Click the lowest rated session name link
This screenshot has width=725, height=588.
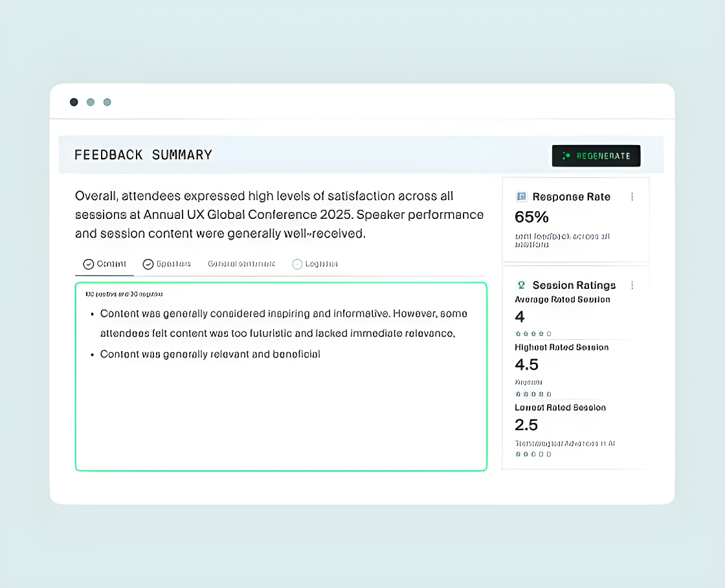pos(564,444)
